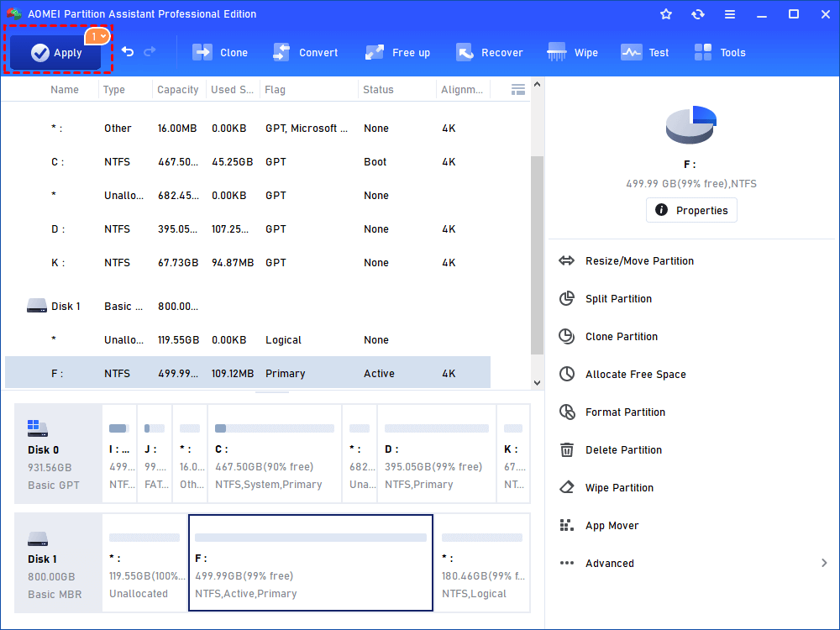Screen dimensions: 840x630
Task: Select Disk 0 in the disk map
Action: click(x=58, y=454)
